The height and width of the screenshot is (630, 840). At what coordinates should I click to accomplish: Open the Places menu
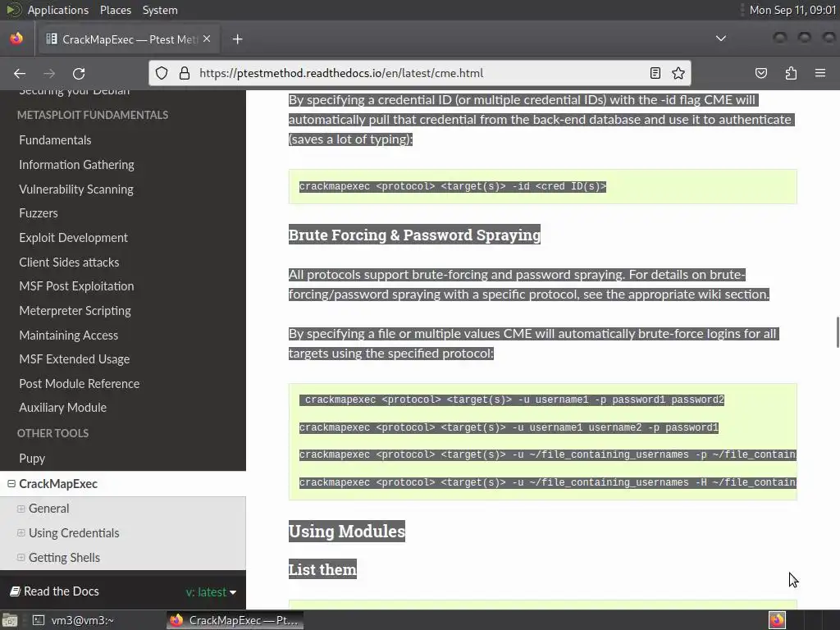click(x=115, y=10)
